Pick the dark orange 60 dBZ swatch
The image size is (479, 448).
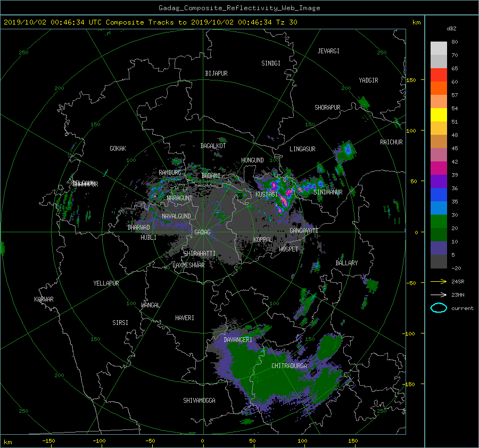(x=439, y=88)
